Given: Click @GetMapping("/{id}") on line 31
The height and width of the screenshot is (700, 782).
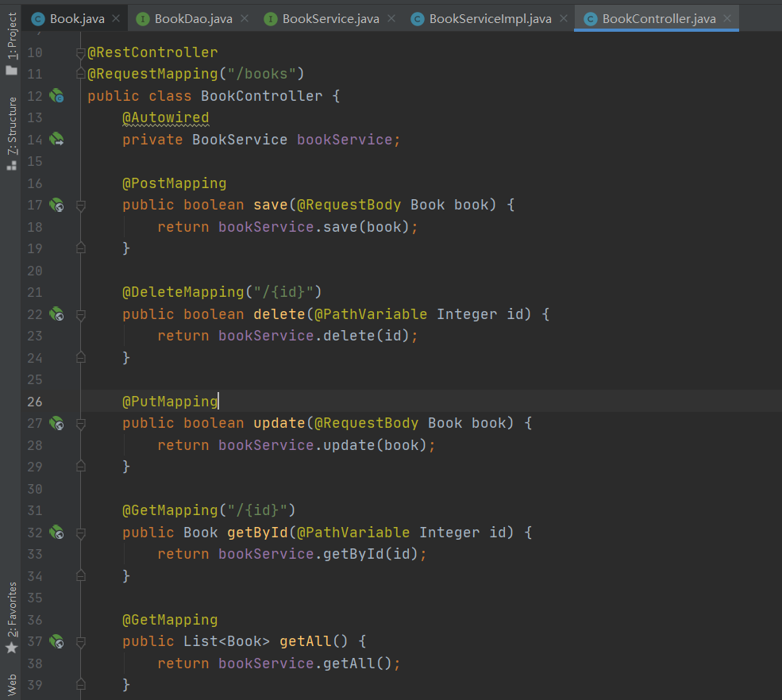Looking at the screenshot, I should (x=209, y=510).
